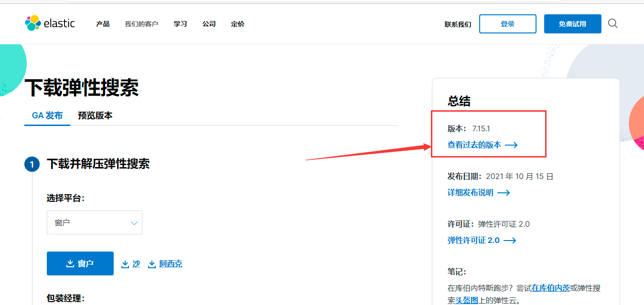Click the 头盔图 link in notes
The image size is (644, 305).
[x=467, y=300]
